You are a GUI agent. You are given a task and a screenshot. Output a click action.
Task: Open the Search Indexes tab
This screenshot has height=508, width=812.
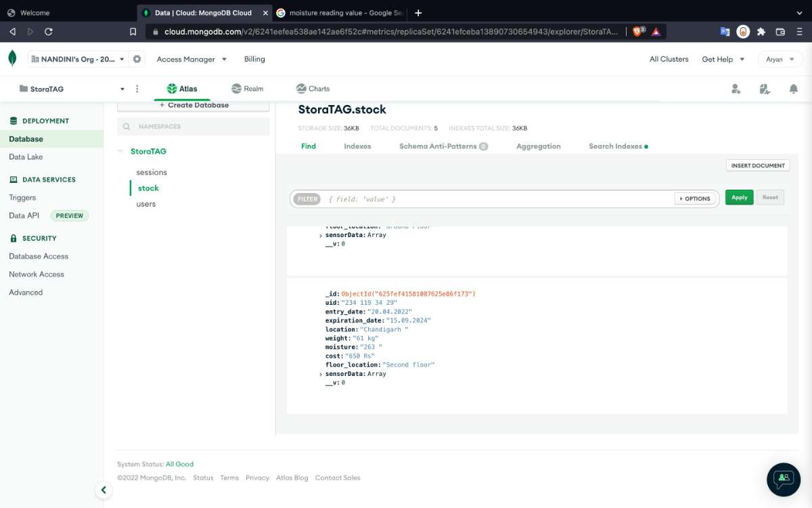click(618, 146)
